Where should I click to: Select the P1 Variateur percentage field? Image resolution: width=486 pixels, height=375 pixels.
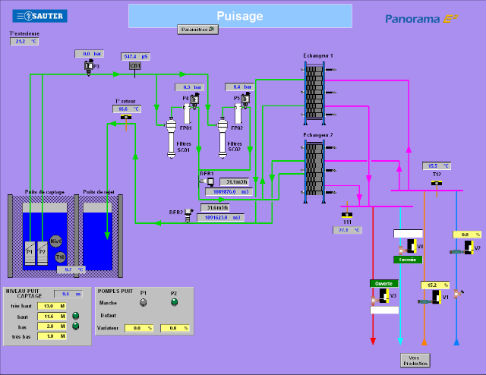139,328
